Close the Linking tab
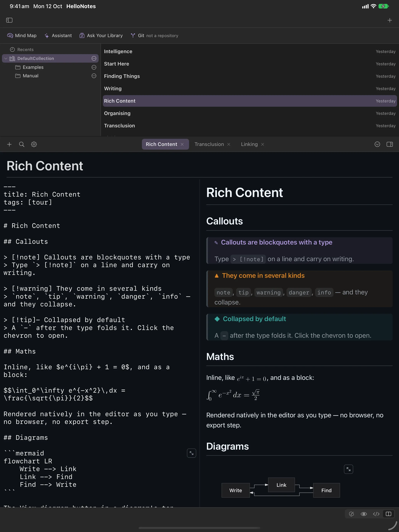 pyautogui.click(x=263, y=144)
